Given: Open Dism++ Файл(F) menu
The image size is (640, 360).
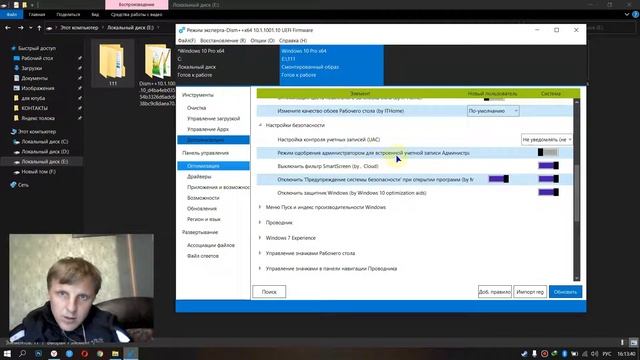Looking at the screenshot, I should tap(187, 41).
